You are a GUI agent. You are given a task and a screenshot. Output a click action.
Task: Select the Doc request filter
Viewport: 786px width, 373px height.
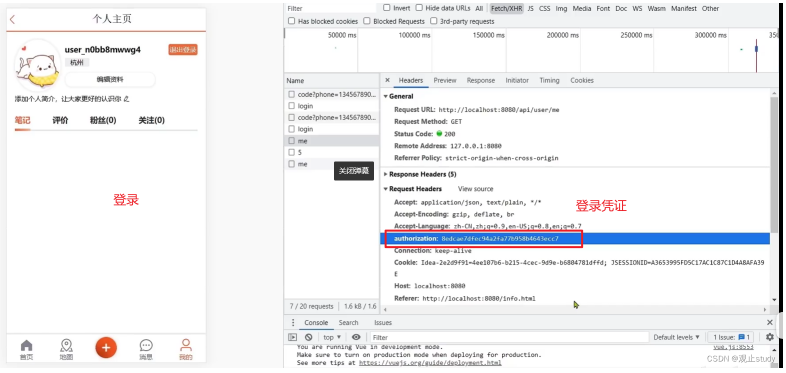click(x=621, y=9)
